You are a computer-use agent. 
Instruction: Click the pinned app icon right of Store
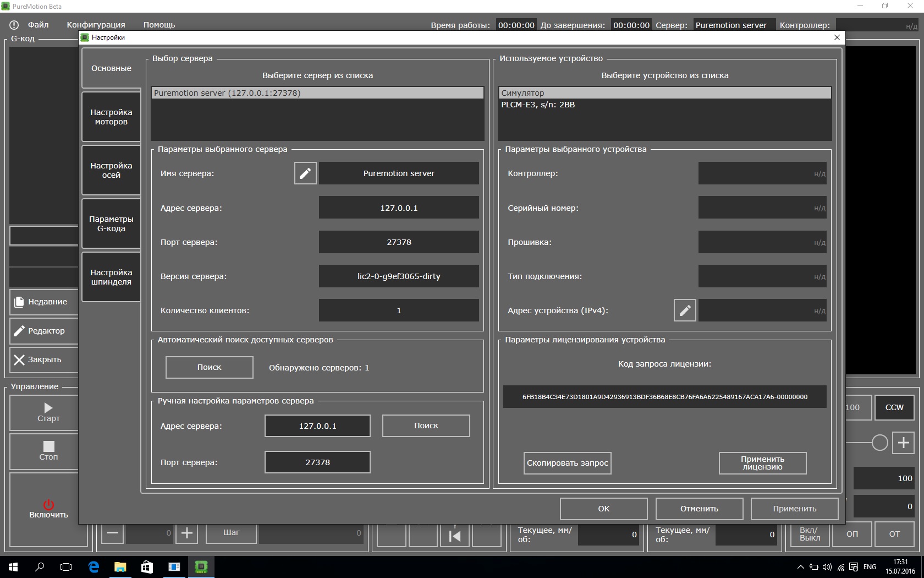174,567
